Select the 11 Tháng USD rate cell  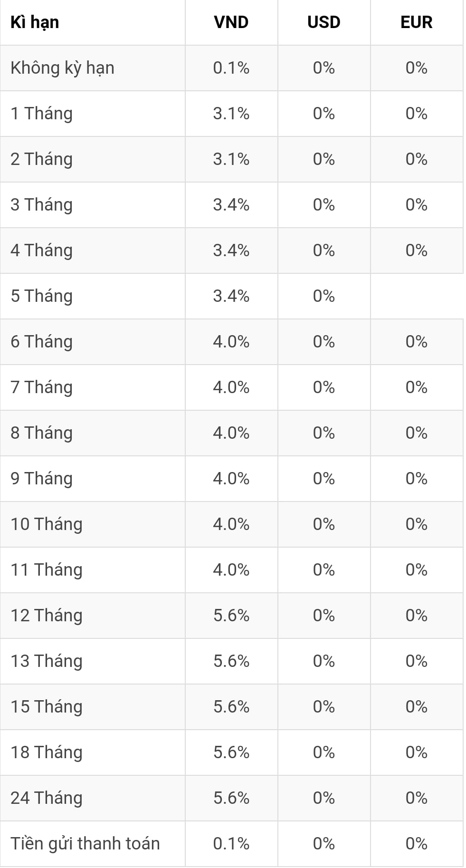[x=324, y=570]
